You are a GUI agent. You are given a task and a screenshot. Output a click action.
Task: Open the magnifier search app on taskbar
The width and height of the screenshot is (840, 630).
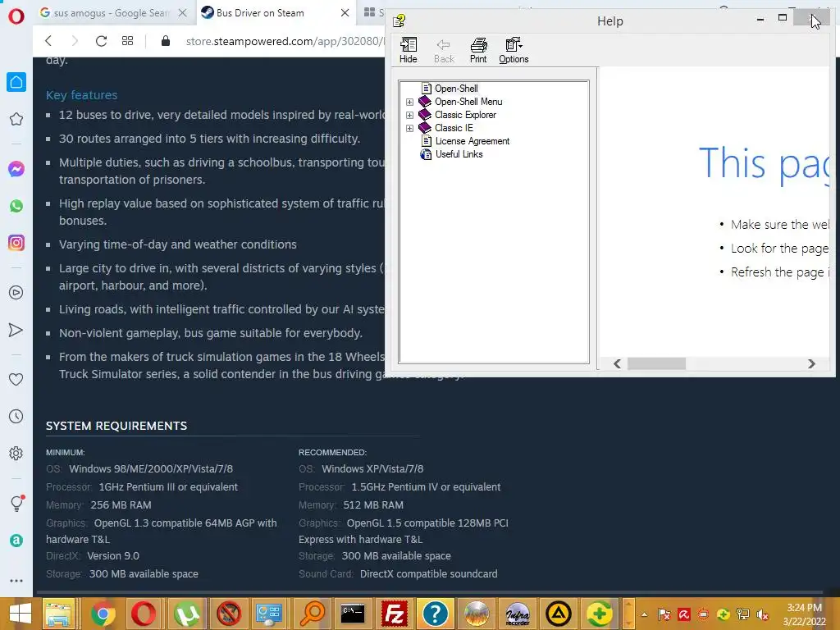click(x=313, y=614)
